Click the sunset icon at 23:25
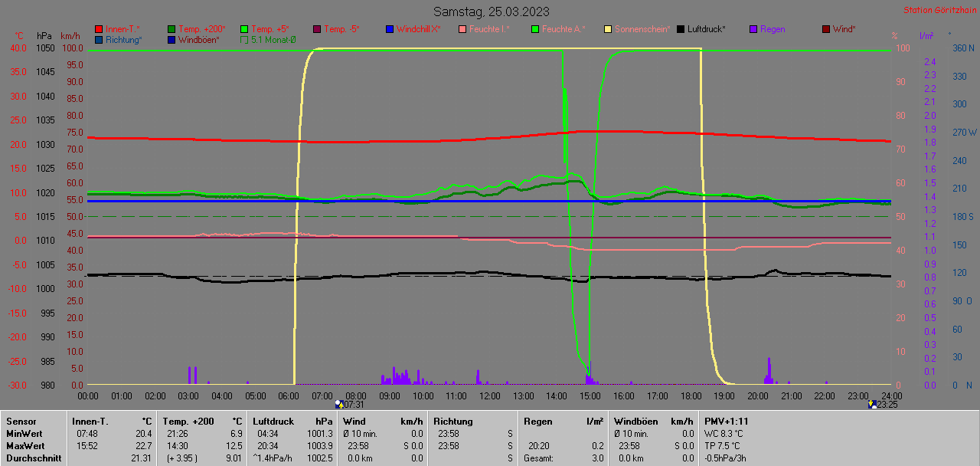The width and height of the screenshot is (980, 466). point(872,404)
